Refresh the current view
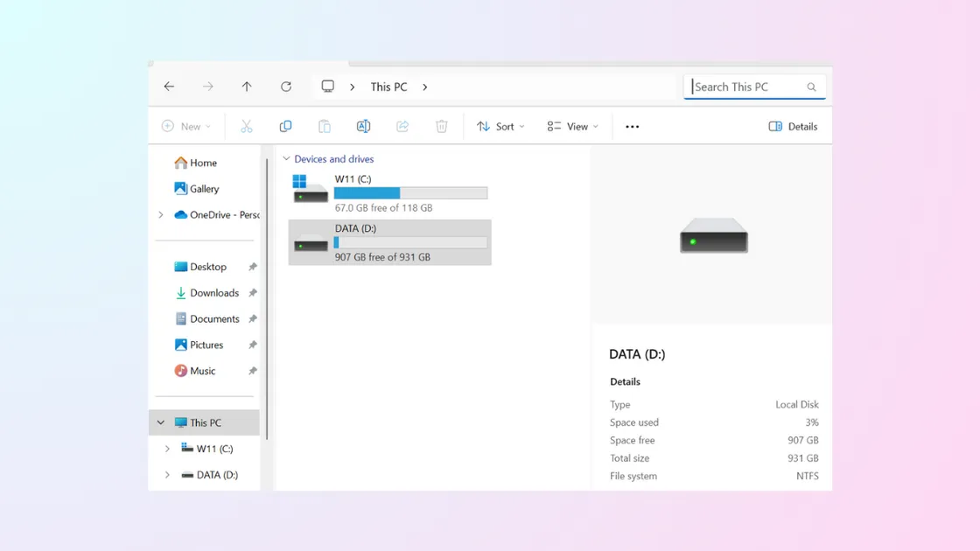This screenshot has height=551, width=980. point(286,87)
